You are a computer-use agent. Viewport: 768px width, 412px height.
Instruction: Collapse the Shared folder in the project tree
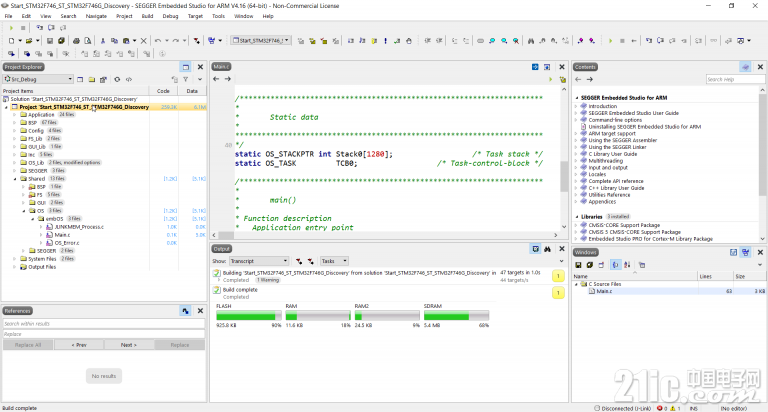click(x=15, y=179)
